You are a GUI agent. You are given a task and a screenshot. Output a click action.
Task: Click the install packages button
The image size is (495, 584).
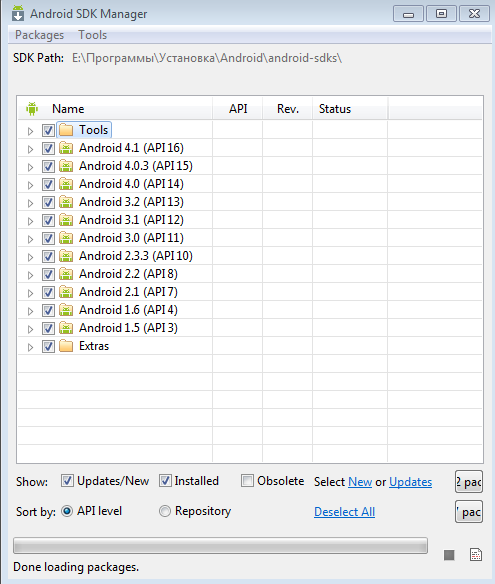tap(469, 482)
